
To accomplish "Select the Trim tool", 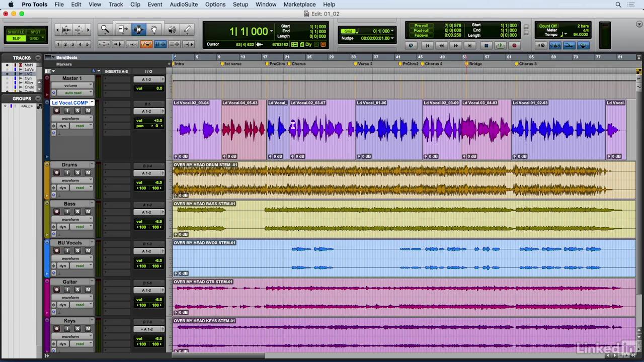I will pos(122,30).
